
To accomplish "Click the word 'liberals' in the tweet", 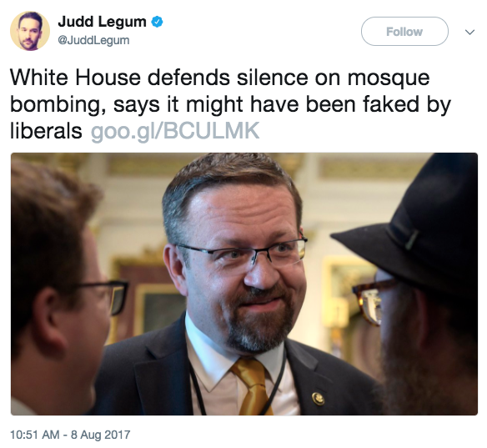I will [x=46, y=131].
